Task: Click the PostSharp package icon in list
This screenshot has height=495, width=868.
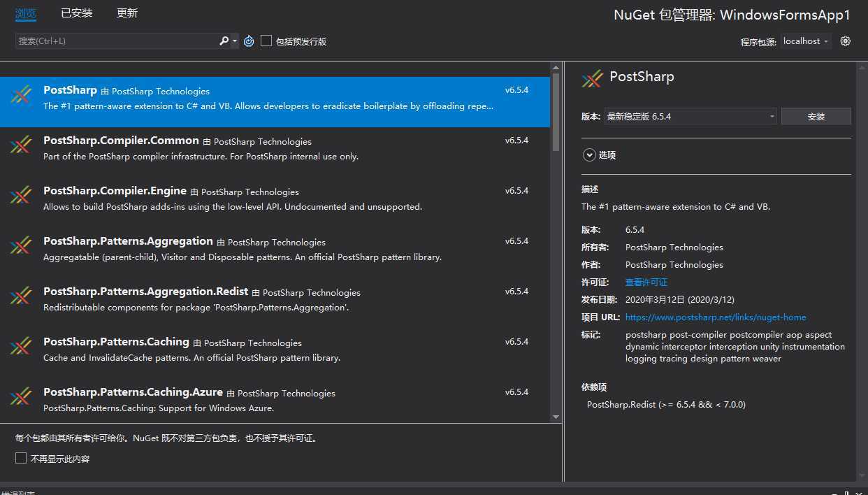Action: (x=21, y=95)
